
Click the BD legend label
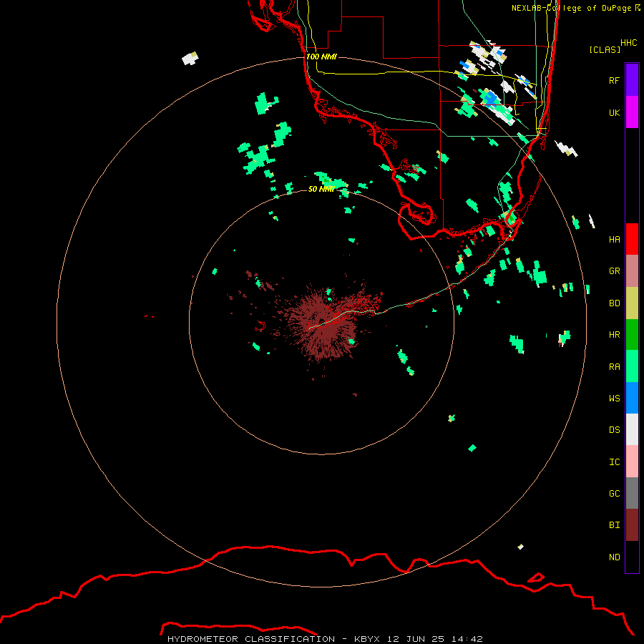pos(614,303)
